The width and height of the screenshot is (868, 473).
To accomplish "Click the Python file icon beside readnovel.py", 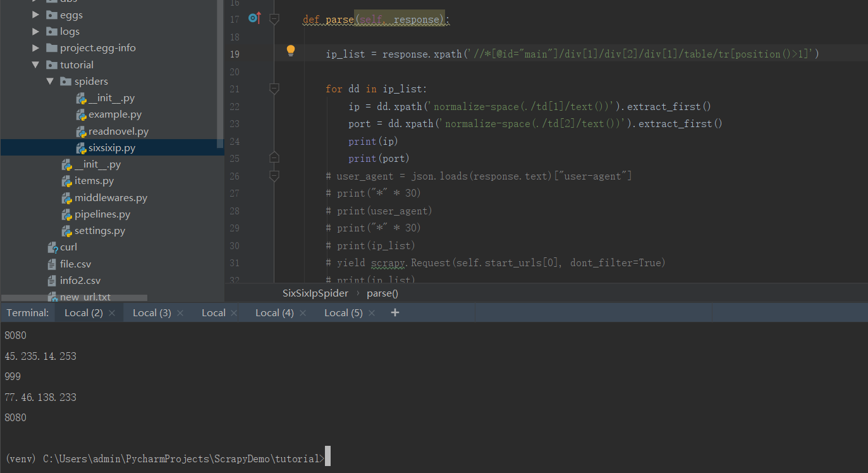I will (81, 132).
